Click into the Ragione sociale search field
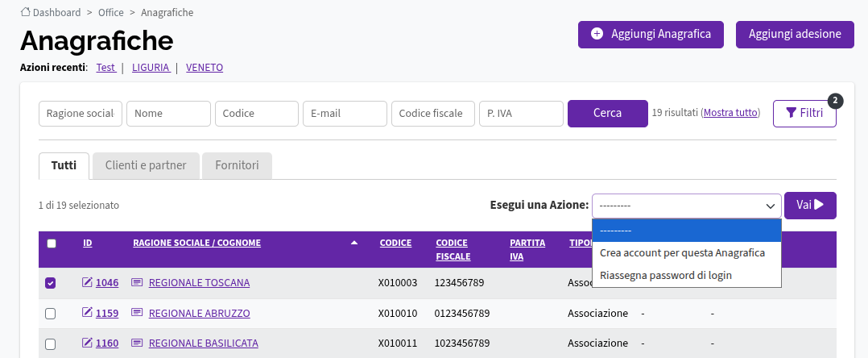The image size is (868, 358). point(81,114)
